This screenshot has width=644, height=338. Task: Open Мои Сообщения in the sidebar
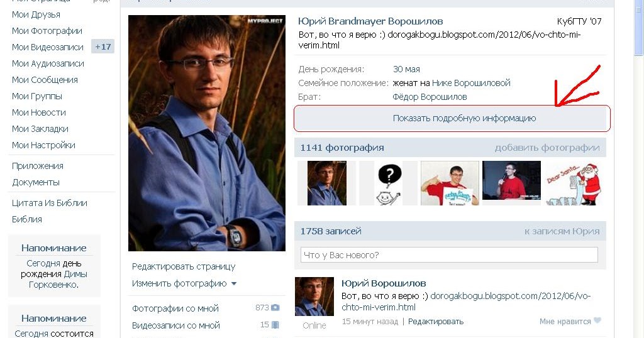tap(45, 80)
